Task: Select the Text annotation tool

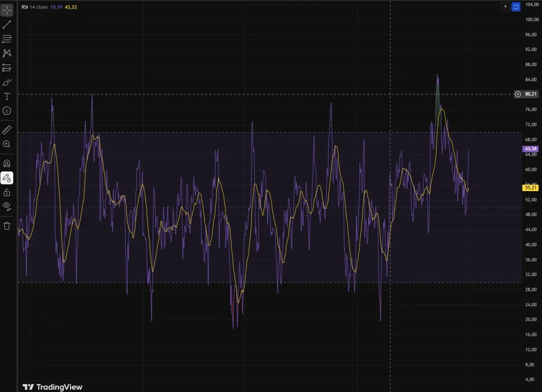Action: pyautogui.click(x=7, y=97)
